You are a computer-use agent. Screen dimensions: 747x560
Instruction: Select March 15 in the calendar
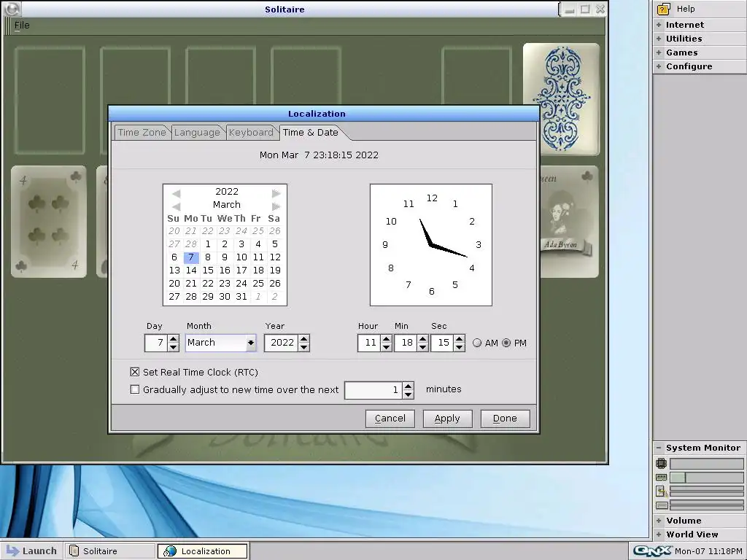(208, 270)
